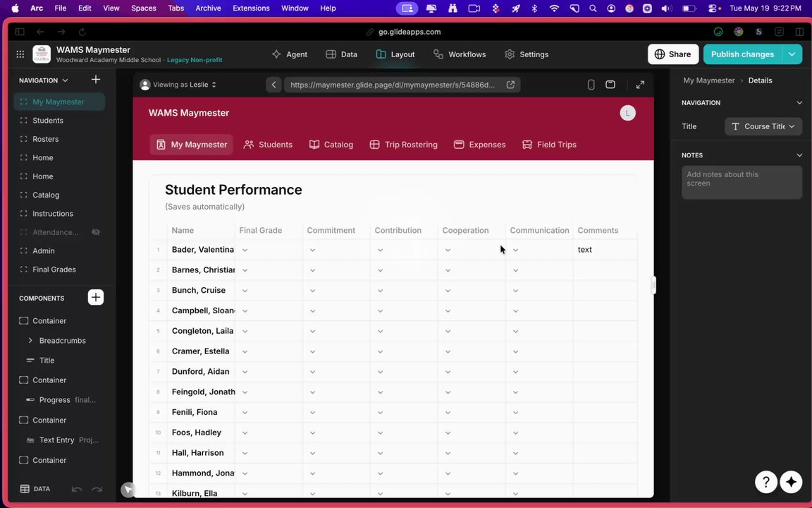812x508 pixels.
Task: Open the Agent tab
Action: pos(290,54)
